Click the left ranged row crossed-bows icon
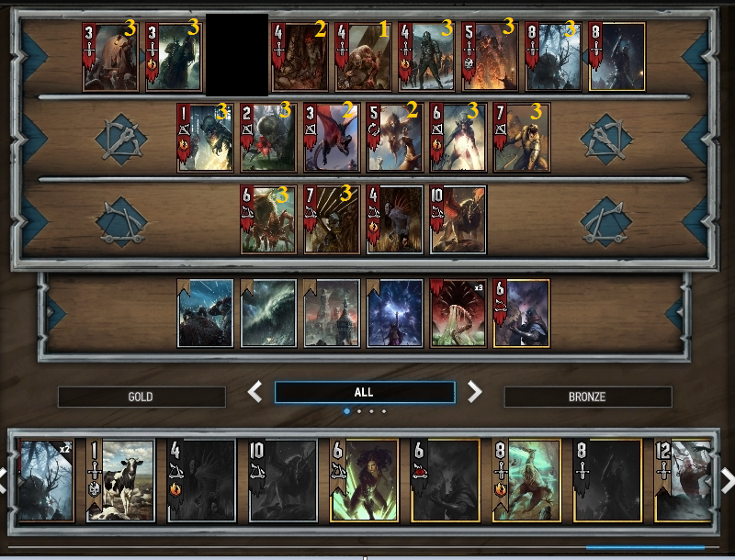The image size is (735, 560). pos(121,139)
